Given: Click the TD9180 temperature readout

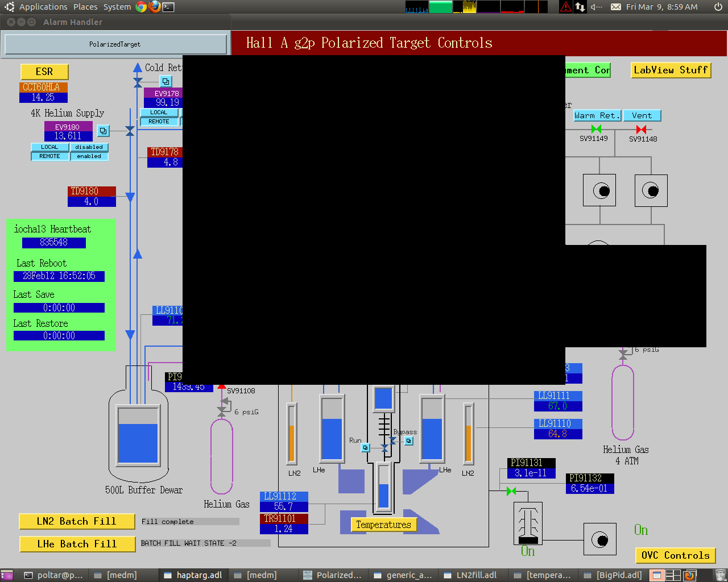Looking at the screenshot, I should (x=92, y=202).
